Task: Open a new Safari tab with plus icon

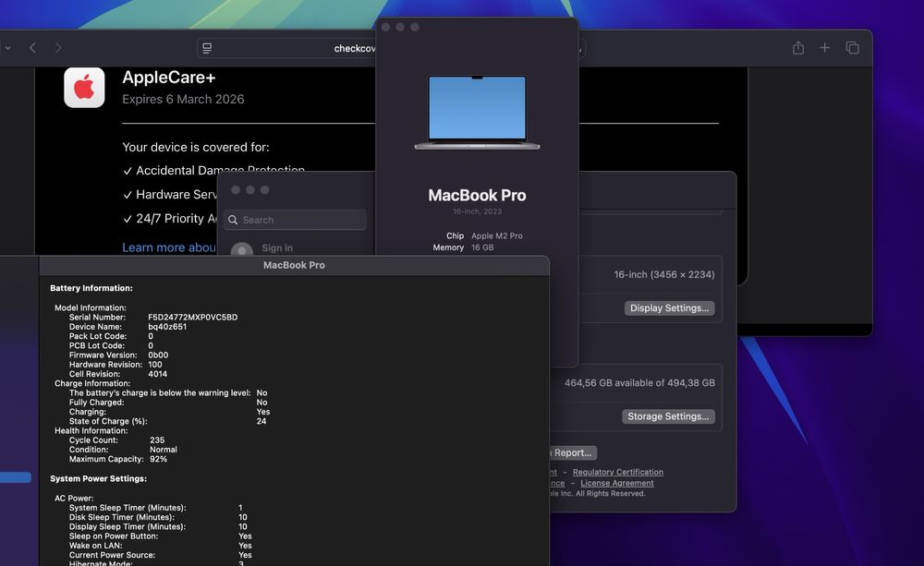Action: pyautogui.click(x=824, y=48)
